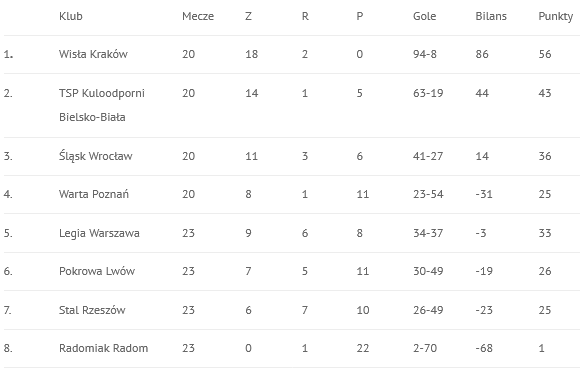Image resolution: width=580 pixels, height=375 pixels.
Task: Select the Punkty column header
Action: coord(556,17)
